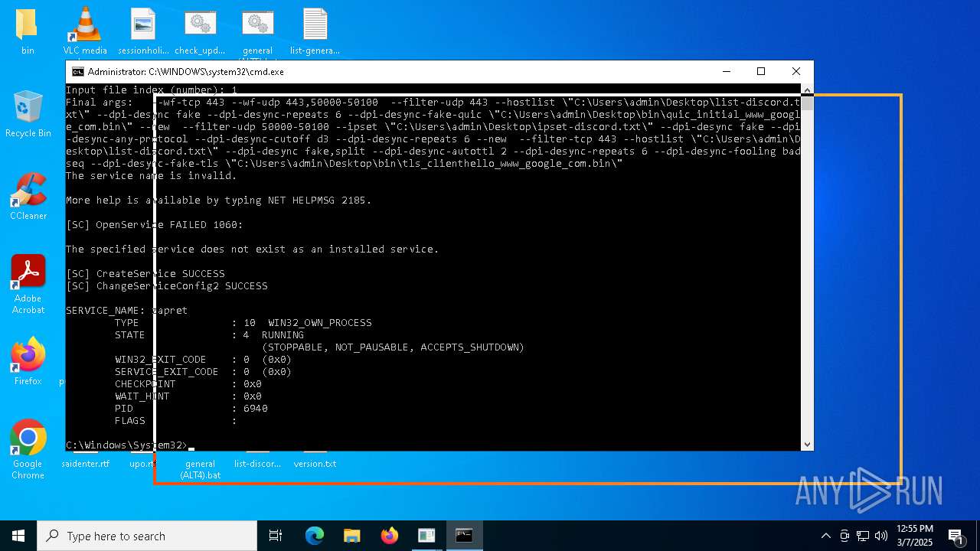
Task: Click the 'WAIT_HINT' row
Action: point(188,396)
